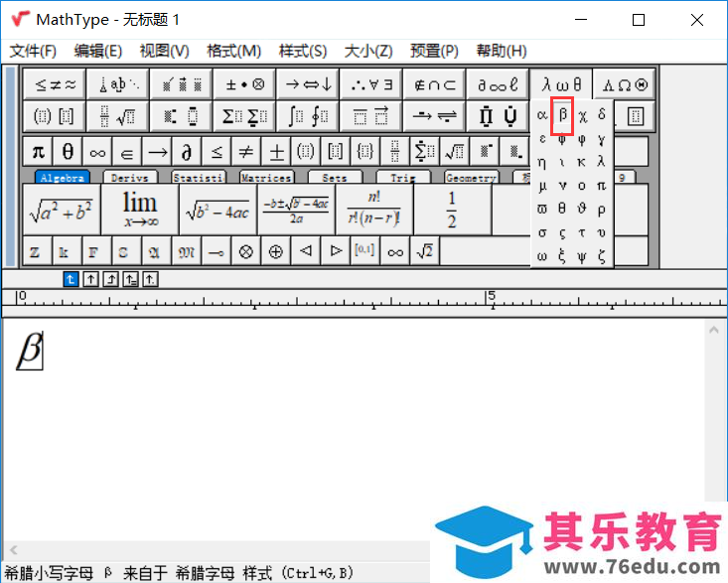728x583 pixels.
Task: Open the set theory symbols palette (∉∩⊂)
Action: pyautogui.click(x=435, y=84)
